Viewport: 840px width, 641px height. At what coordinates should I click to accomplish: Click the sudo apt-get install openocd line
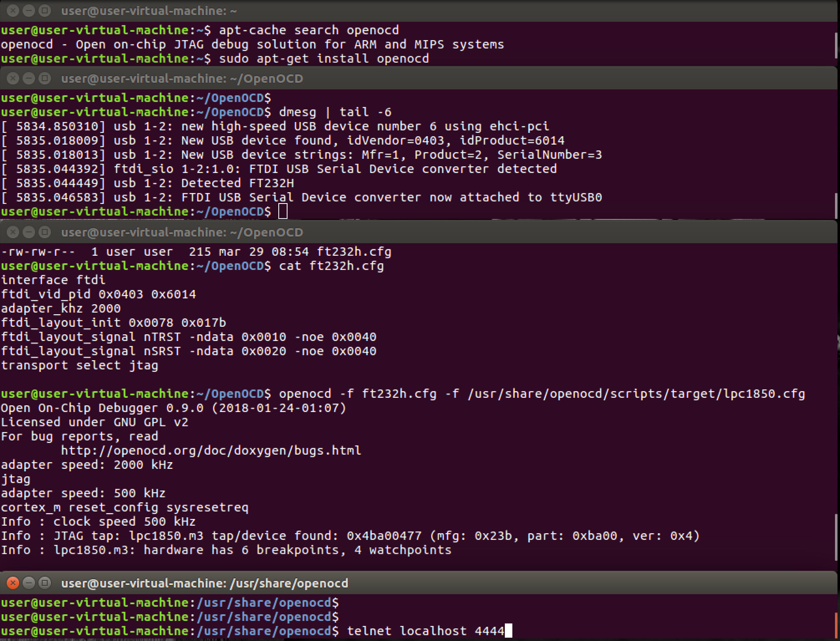pos(323,59)
